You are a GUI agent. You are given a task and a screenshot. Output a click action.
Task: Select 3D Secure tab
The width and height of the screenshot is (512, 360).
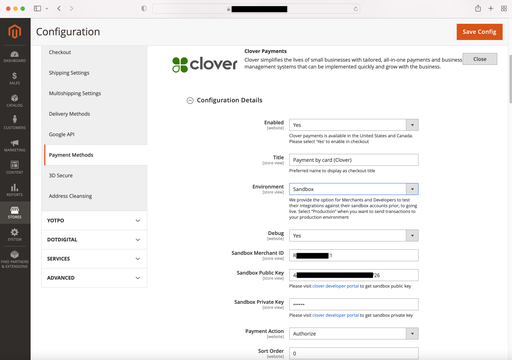point(94,176)
